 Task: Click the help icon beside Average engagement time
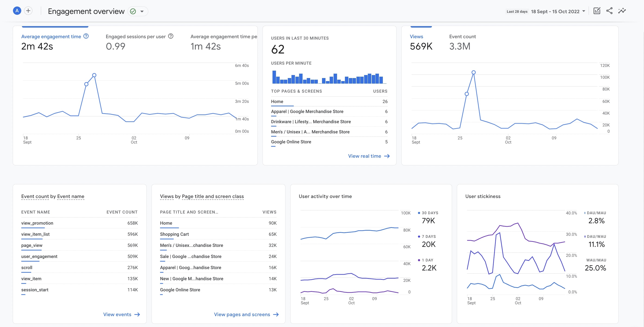(86, 36)
